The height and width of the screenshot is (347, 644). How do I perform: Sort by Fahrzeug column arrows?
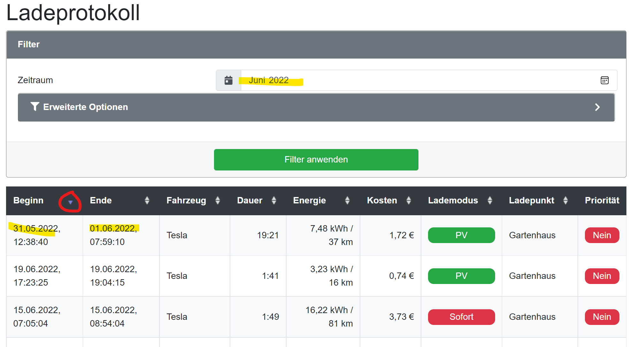point(218,201)
